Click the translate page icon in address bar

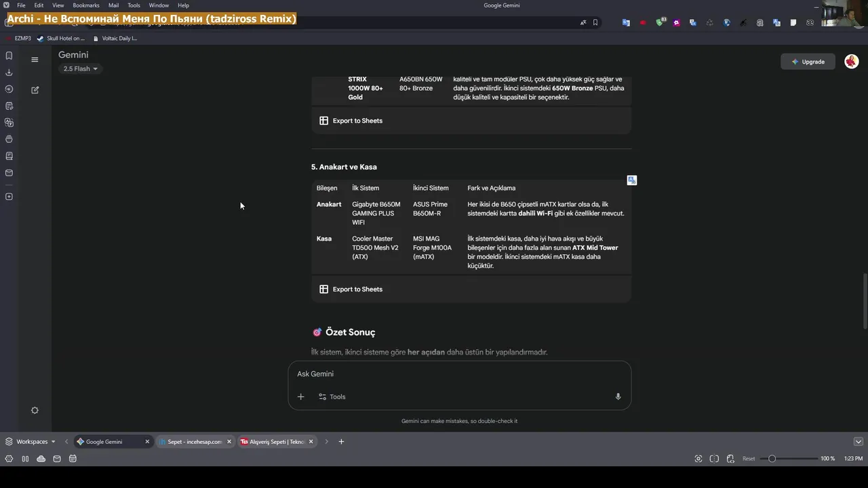pos(583,22)
